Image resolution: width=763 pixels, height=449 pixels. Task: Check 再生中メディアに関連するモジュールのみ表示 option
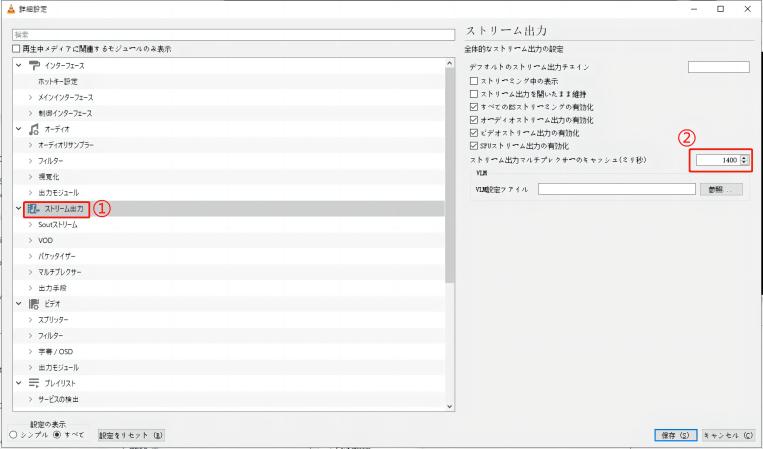[14, 48]
